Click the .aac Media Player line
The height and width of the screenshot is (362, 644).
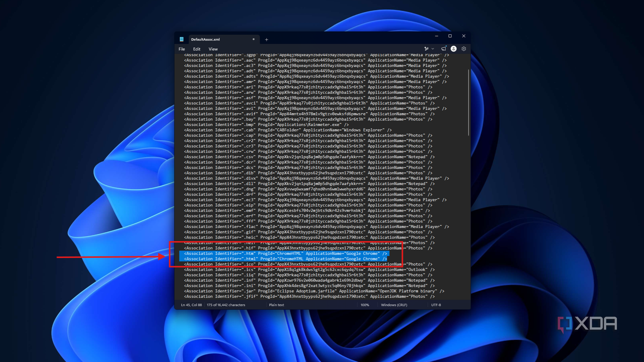316,60
